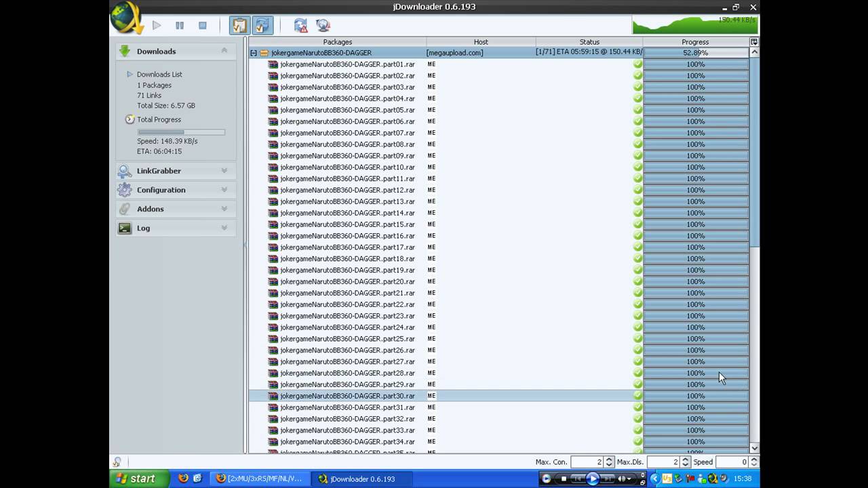Click the jDownloader globe logo icon
868x488 pixels.
pyautogui.click(x=127, y=17)
